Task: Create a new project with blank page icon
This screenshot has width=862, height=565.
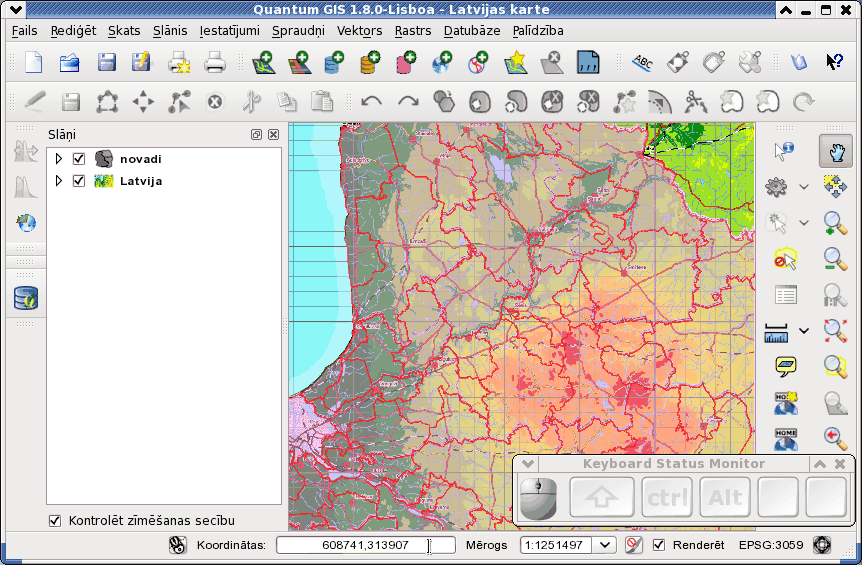Action: [34, 62]
